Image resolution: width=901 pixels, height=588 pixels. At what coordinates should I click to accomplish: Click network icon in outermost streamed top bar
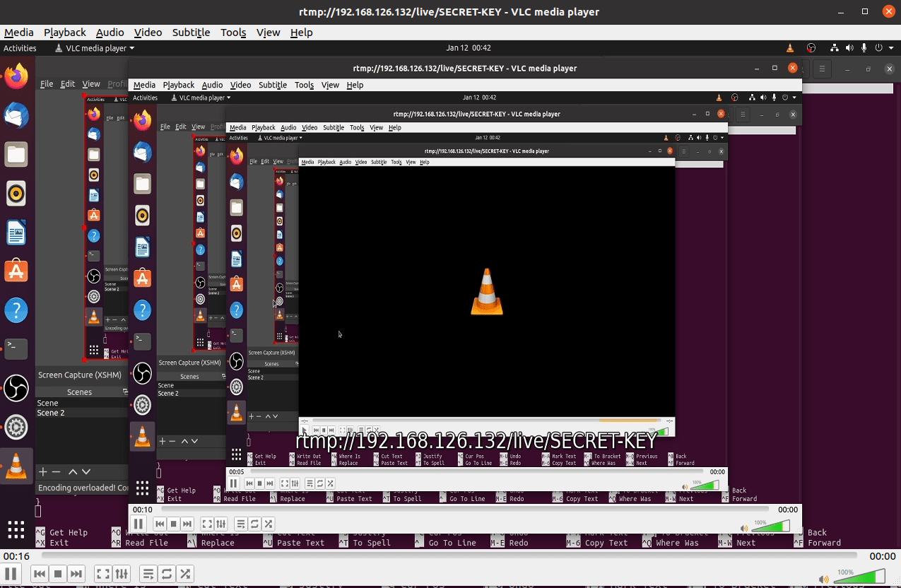click(836, 48)
